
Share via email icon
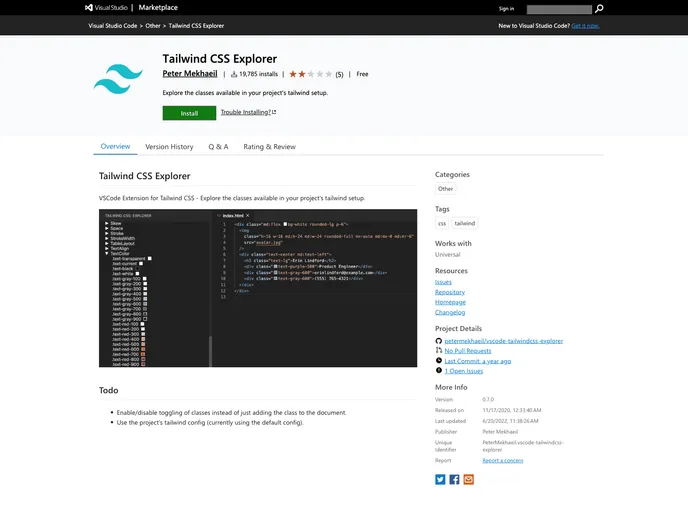tap(469, 480)
